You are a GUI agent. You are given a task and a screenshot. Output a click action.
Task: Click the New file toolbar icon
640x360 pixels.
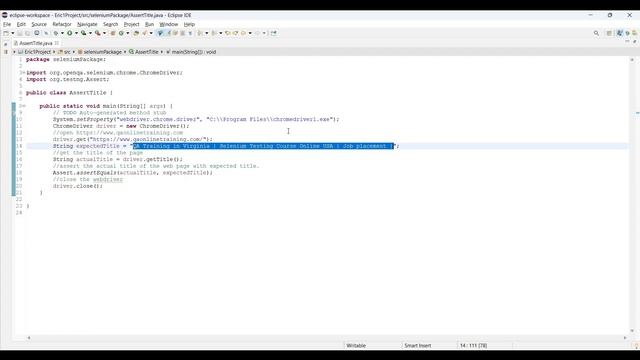[x=6, y=33]
